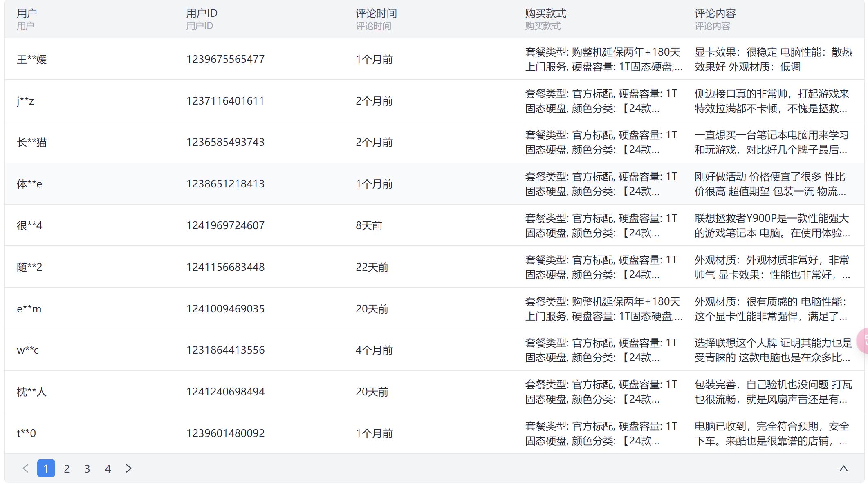
Task: Click the 评论时间 column header
Action: (x=376, y=13)
